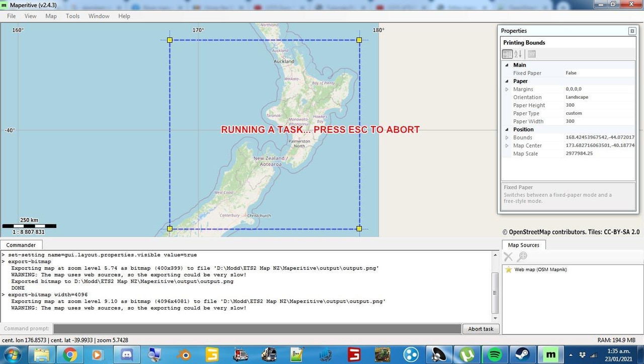Collapse the Main property category
This screenshot has height=364, width=644.
pos(507,65)
